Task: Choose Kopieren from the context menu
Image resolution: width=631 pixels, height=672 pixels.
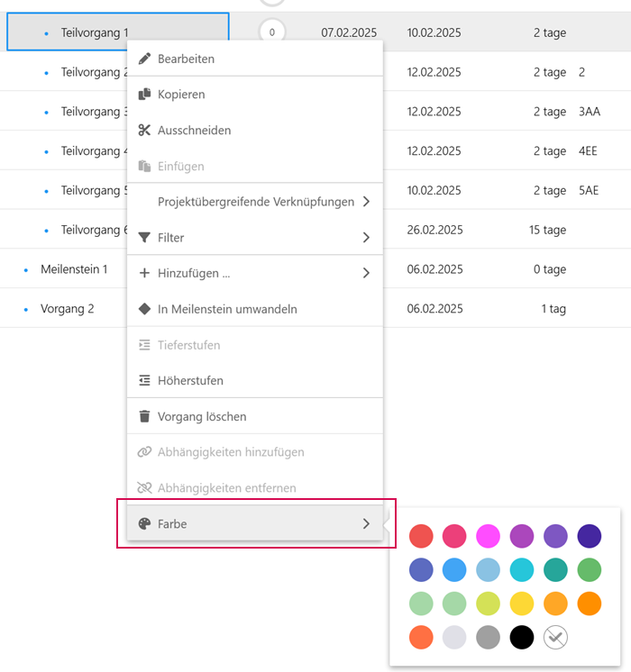Action: coord(181,95)
